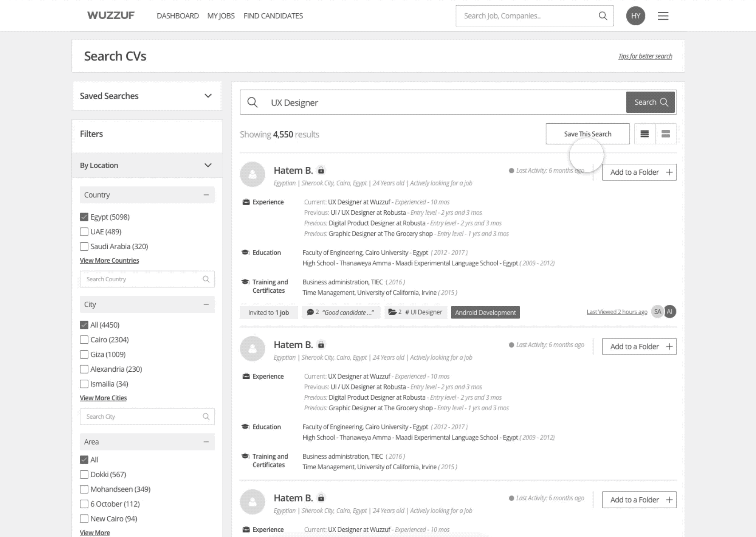
Task: Expand the Saved Searches dropdown
Action: coord(208,96)
